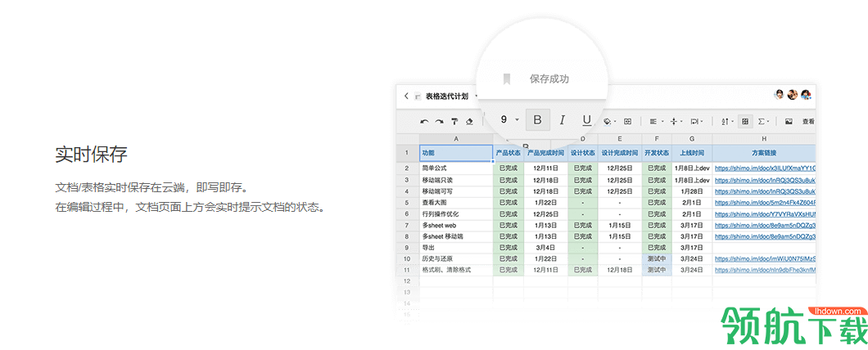868x350 pixels.
Task: Select column A header
Action: pyautogui.click(x=456, y=139)
